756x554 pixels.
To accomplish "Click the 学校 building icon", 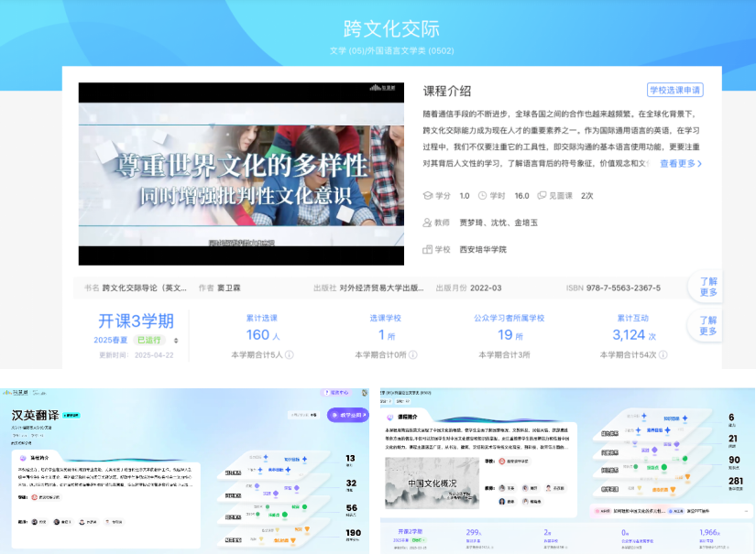I will (427, 249).
